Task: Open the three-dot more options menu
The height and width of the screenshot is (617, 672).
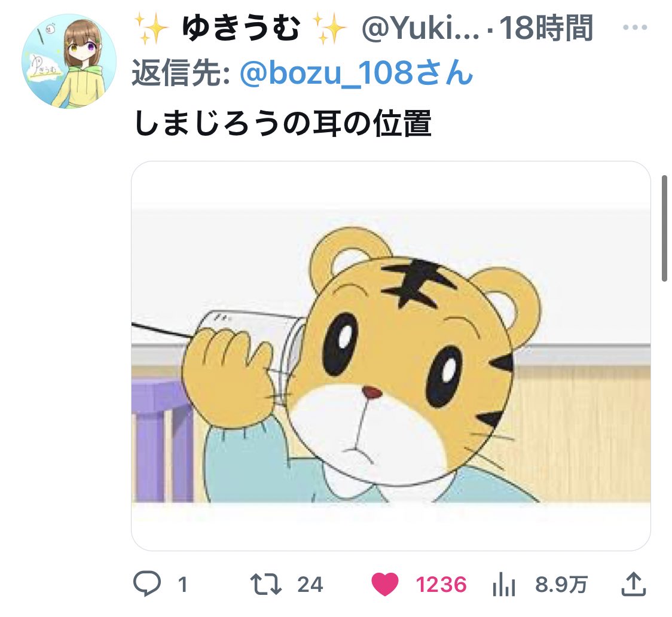Action: [635, 28]
